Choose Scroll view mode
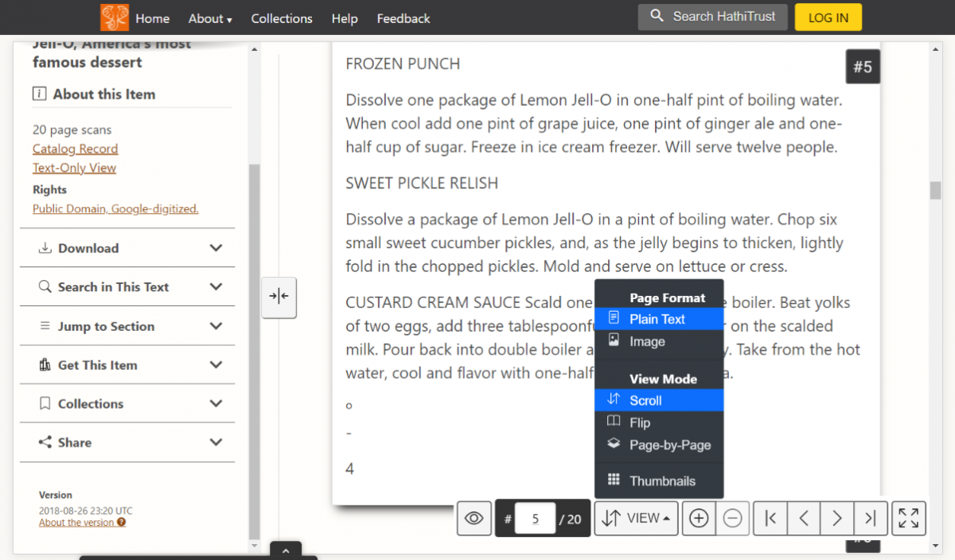The height and width of the screenshot is (560, 955). (659, 400)
